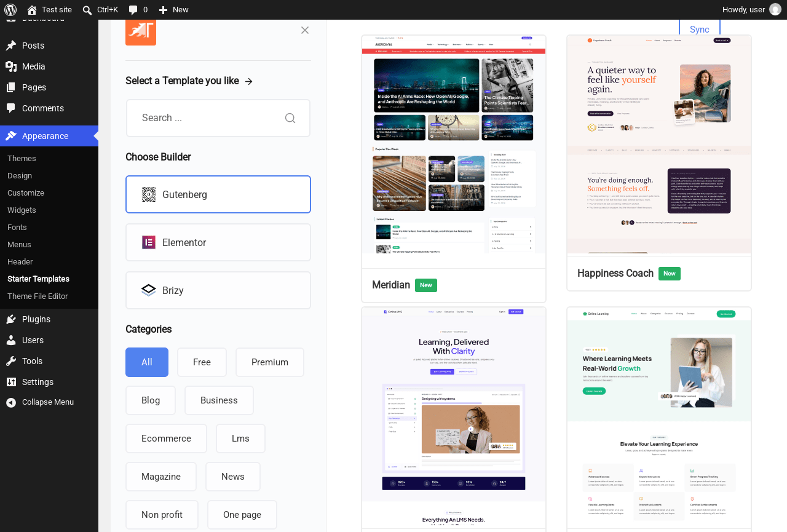787x532 pixels.
Task: Open the Menus submenu item
Action: tap(19, 245)
